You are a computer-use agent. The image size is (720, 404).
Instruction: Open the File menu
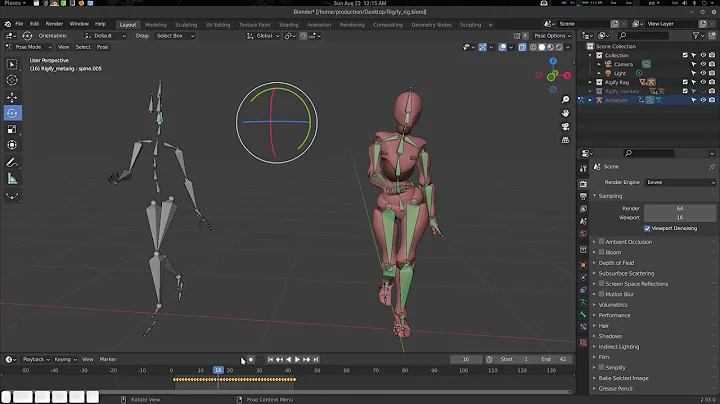(x=19, y=24)
